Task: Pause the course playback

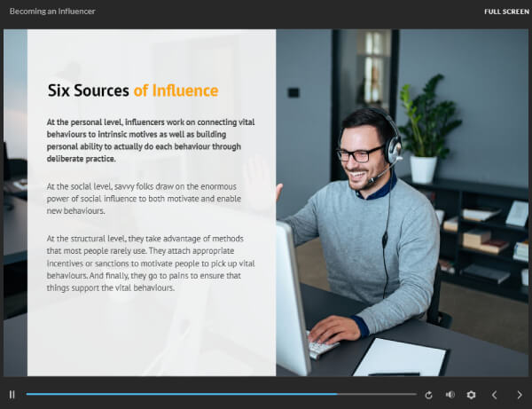Action: point(12,395)
